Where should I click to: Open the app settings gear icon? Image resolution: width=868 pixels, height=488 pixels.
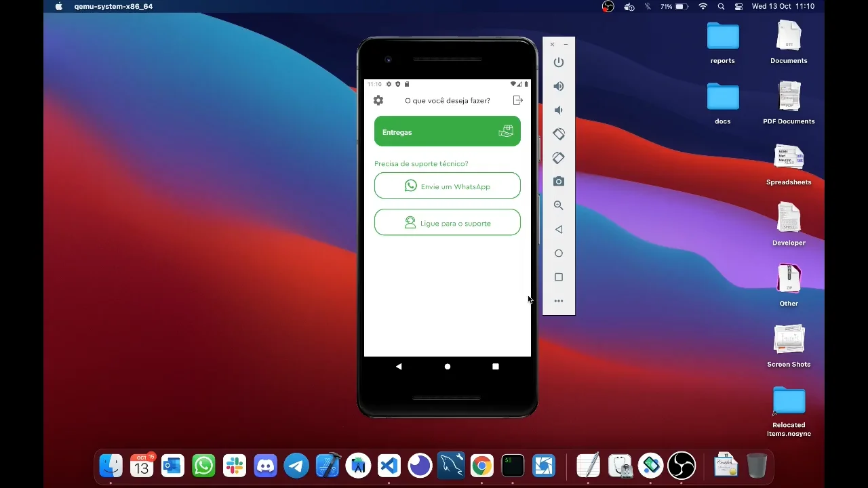pyautogui.click(x=378, y=100)
